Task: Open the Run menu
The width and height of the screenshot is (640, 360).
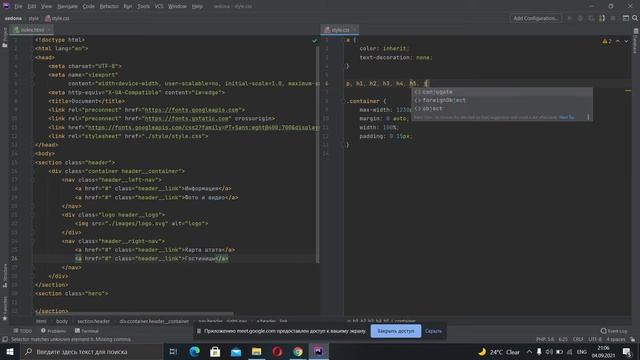Action: click(128, 7)
